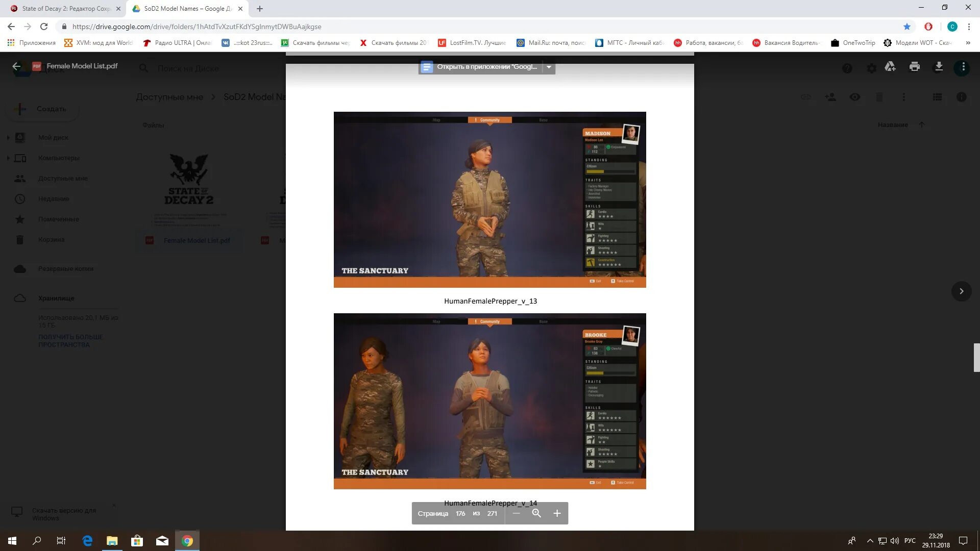Open dropdown arrow beside Open in app

point(549,67)
